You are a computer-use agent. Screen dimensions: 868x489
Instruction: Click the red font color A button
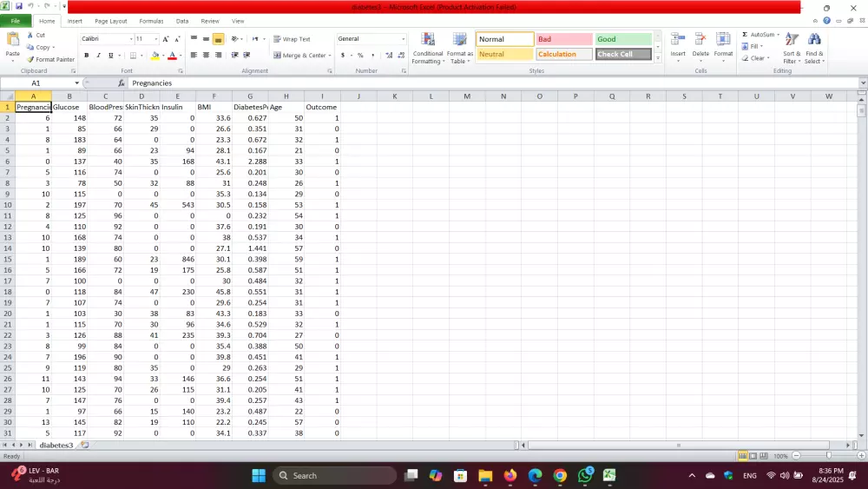click(172, 56)
